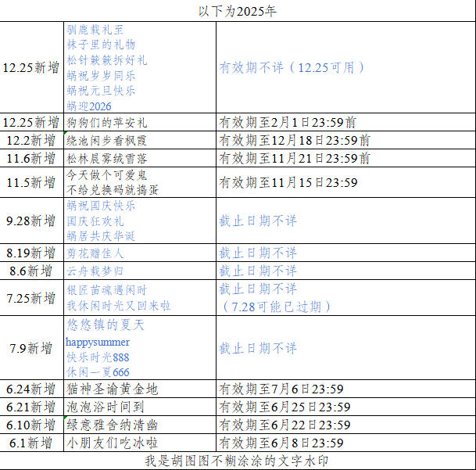The width and height of the screenshot is (476, 470).
Task: Click the code '蜗迎2026'
Action: [89, 106]
